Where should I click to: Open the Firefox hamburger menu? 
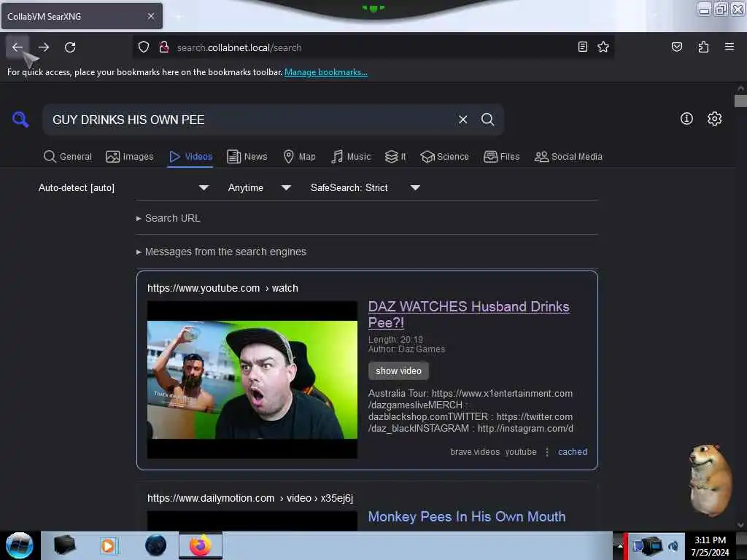729,47
